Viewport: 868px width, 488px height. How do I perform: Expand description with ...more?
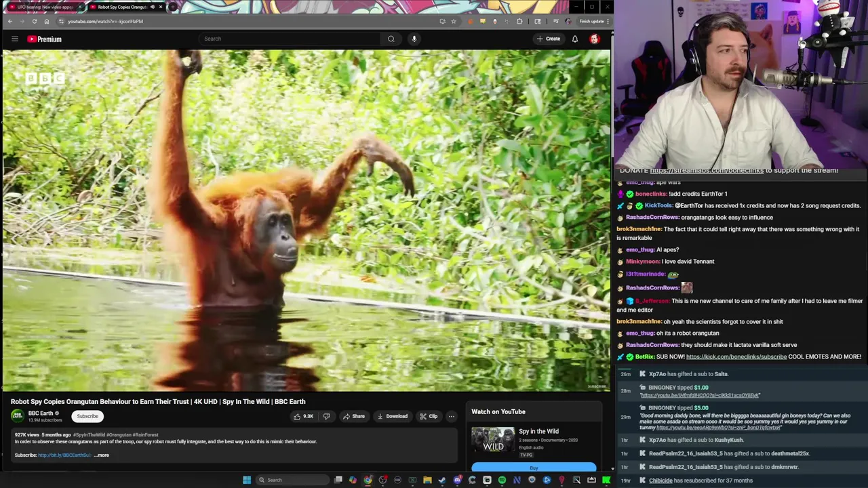pos(101,455)
